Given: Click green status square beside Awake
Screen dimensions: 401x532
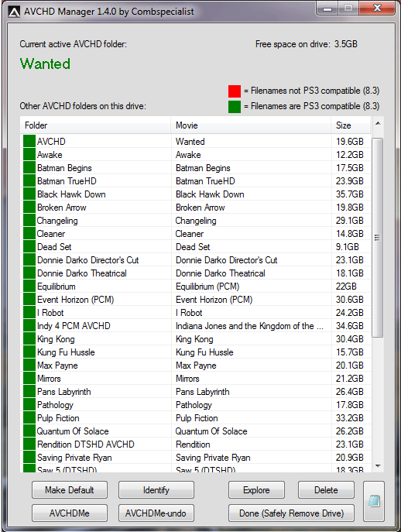Looking at the screenshot, I should pyautogui.click(x=29, y=154).
